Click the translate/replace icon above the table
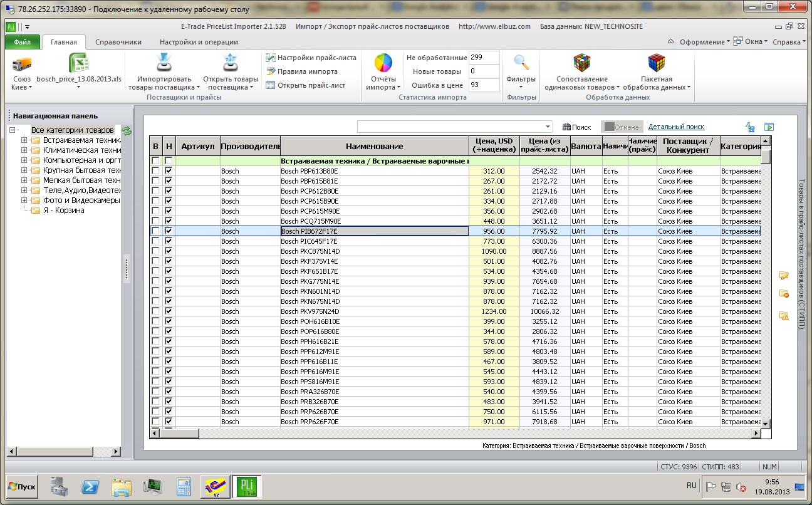The height and width of the screenshot is (505, 812). point(750,127)
